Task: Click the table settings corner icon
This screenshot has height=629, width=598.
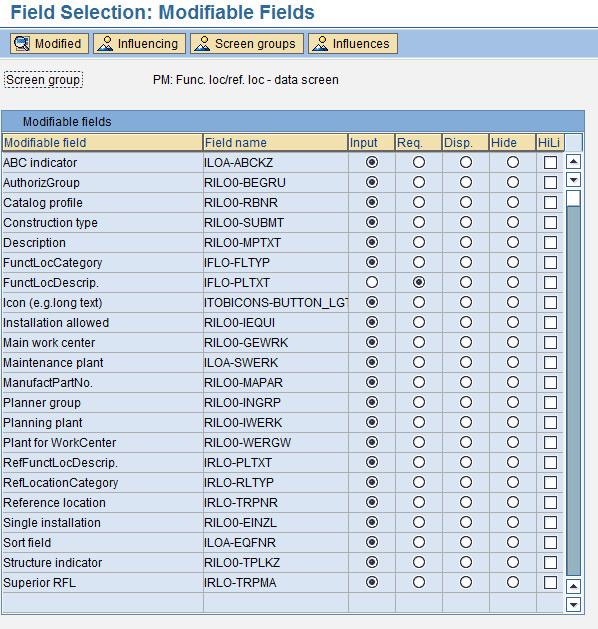Action: tap(574, 142)
